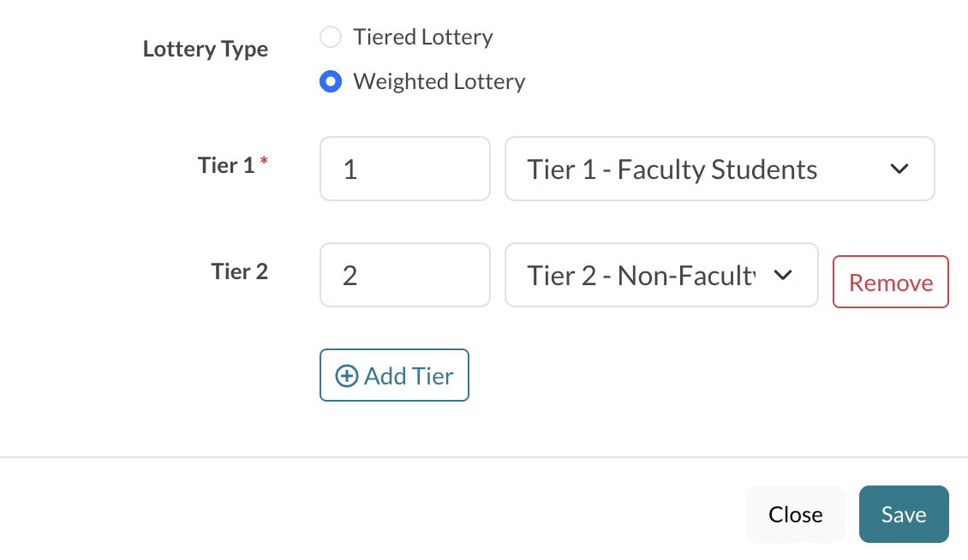The image size is (968, 560).
Task: Focus the Tier 2 weight input field
Action: click(404, 275)
